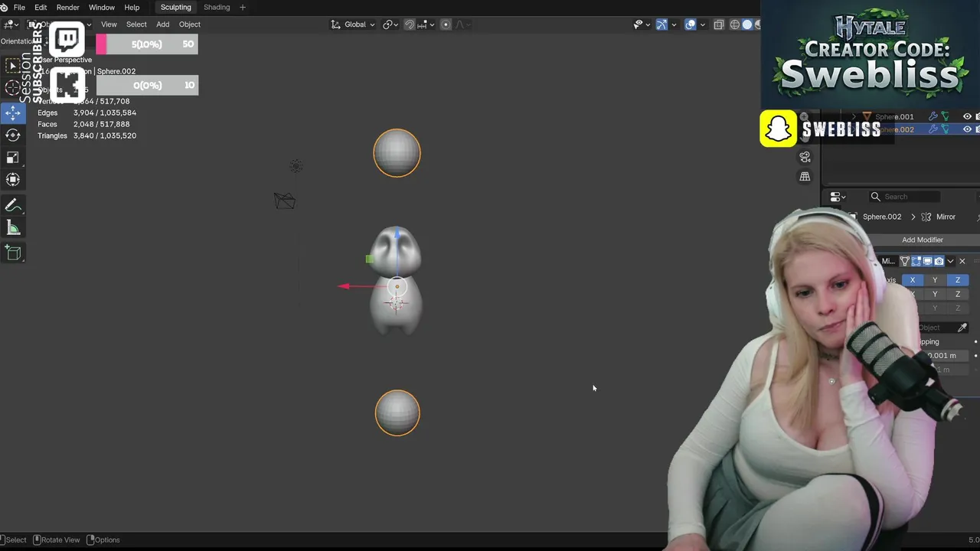The height and width of the screenshot is (551, 980).
Task: Hide Sphere.002 with its eye icon
Action: [x=967, y=129]
